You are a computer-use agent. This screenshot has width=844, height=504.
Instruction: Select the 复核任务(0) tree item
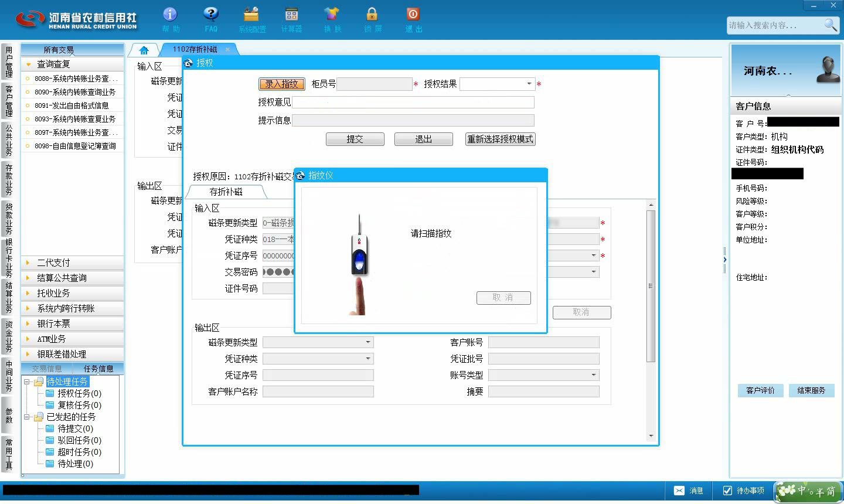(79, 405)
